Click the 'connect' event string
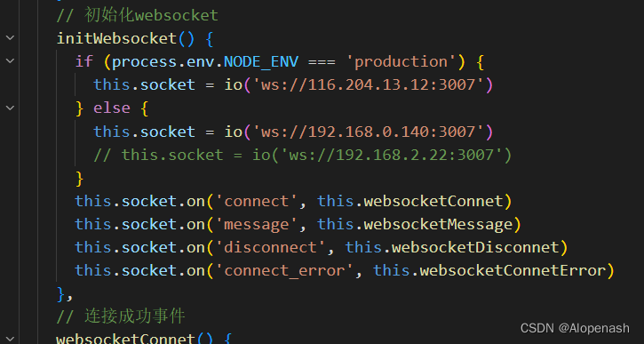 click(x=257, y=202)
